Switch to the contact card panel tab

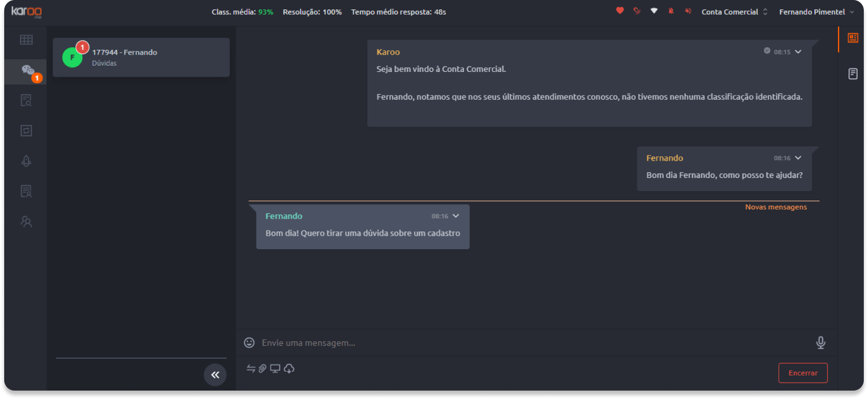coord(853,38)
